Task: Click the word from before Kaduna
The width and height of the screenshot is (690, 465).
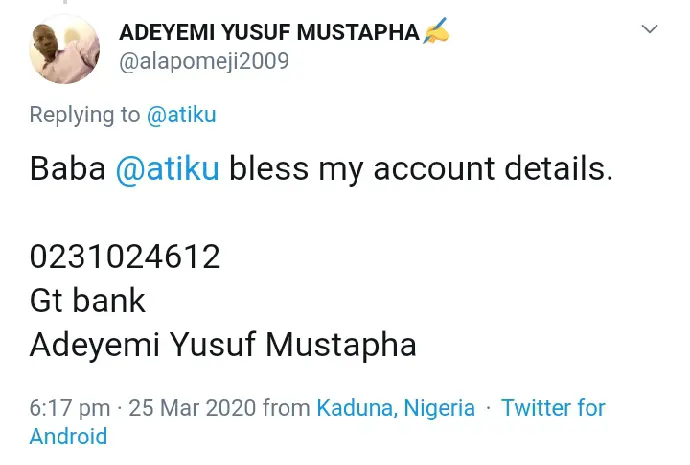Action: (286, 408)
